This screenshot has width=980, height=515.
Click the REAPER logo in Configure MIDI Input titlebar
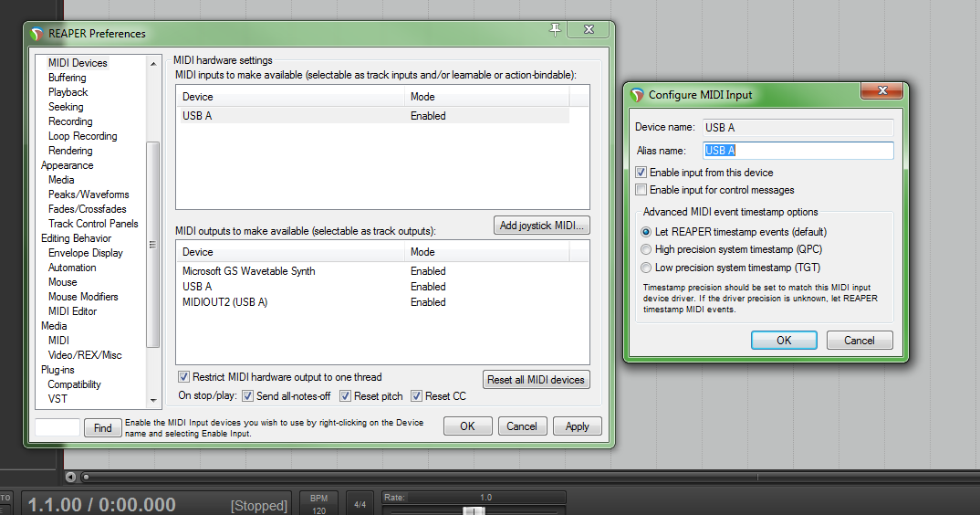coord(637,95)
